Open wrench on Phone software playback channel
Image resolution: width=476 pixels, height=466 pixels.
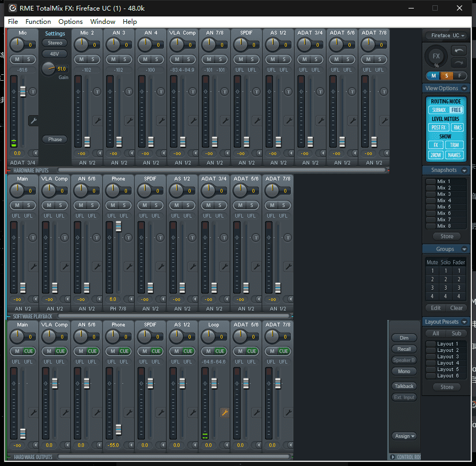tap(129, 266)
